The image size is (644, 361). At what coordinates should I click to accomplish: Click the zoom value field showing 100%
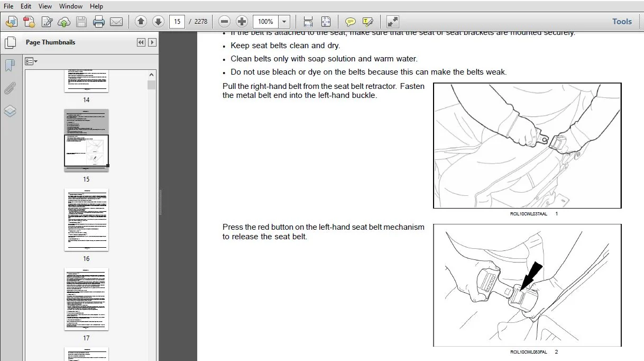(265, 22)
